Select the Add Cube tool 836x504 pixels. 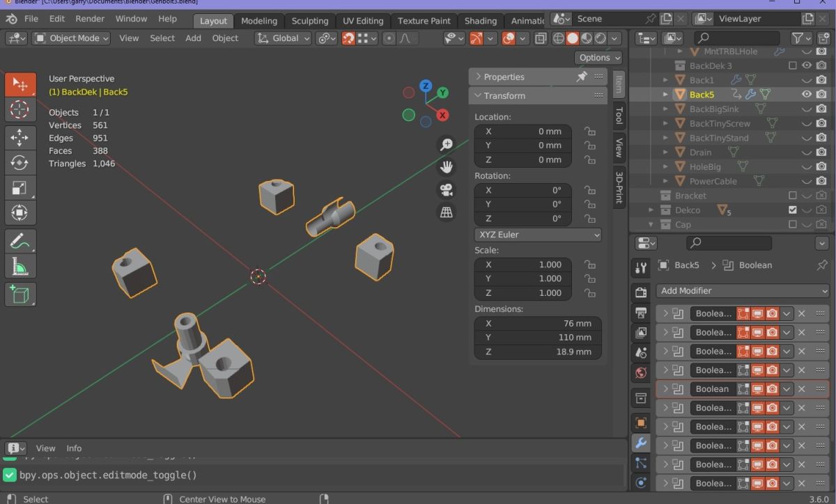click(x=20, y=294)
